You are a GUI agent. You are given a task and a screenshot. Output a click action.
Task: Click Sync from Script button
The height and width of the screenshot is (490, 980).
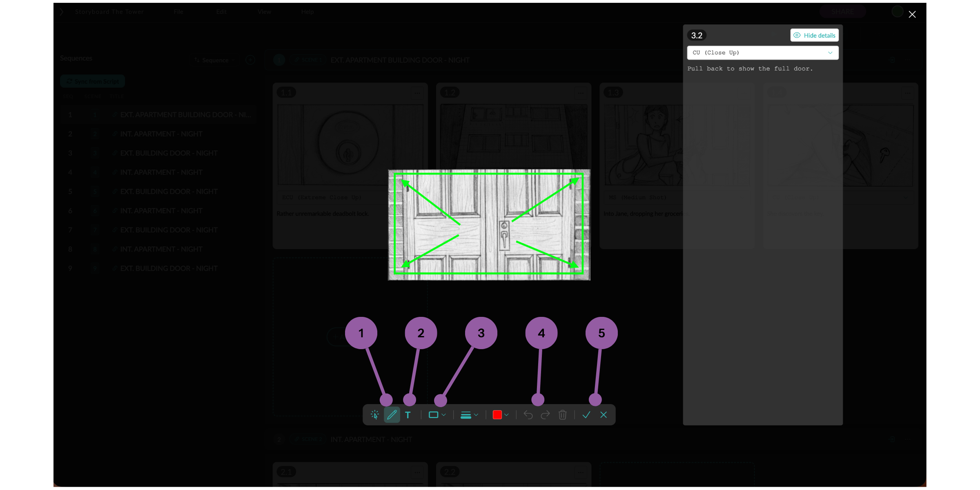click(93, 81)
